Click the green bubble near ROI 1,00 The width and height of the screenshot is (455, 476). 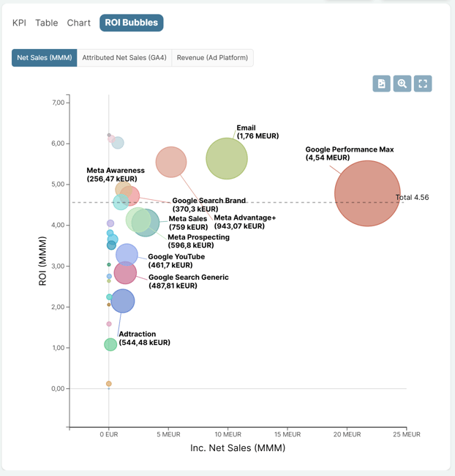click(x=110, y=344)
